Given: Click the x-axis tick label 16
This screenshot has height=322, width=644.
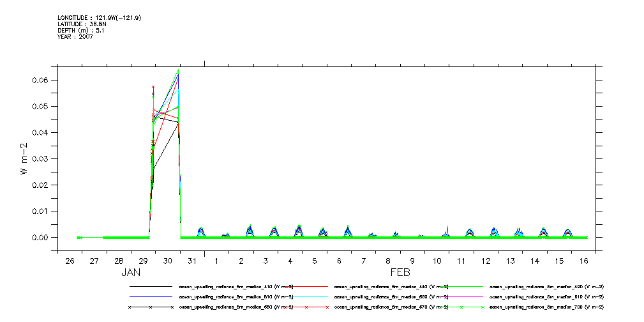Looking at the screenshot, I should (x=583, y=262).
